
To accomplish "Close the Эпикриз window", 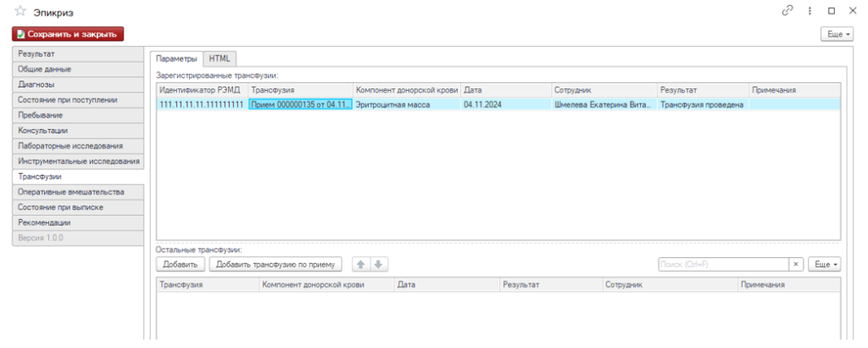I will point(853,10).
